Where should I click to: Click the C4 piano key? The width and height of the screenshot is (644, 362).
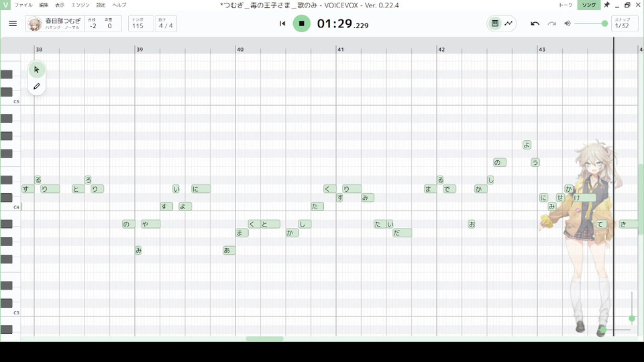(x=10, y=206)
